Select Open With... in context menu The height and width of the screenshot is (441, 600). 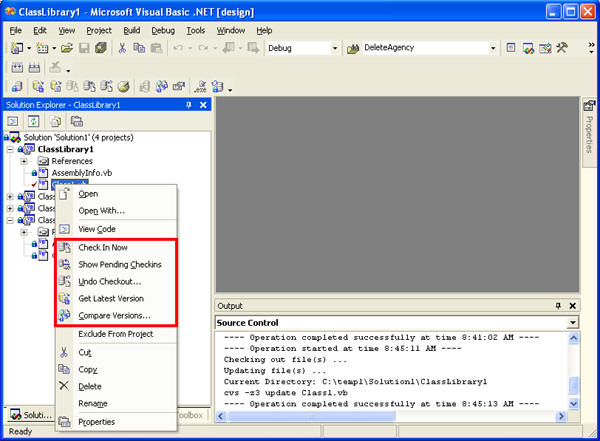pos(116,211)
